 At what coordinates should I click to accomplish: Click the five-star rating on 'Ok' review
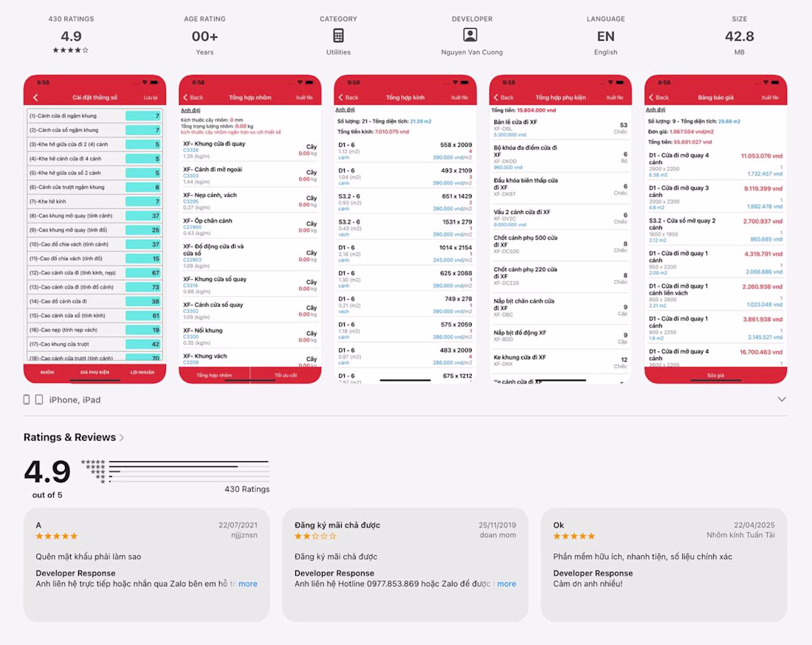(574, 537)
